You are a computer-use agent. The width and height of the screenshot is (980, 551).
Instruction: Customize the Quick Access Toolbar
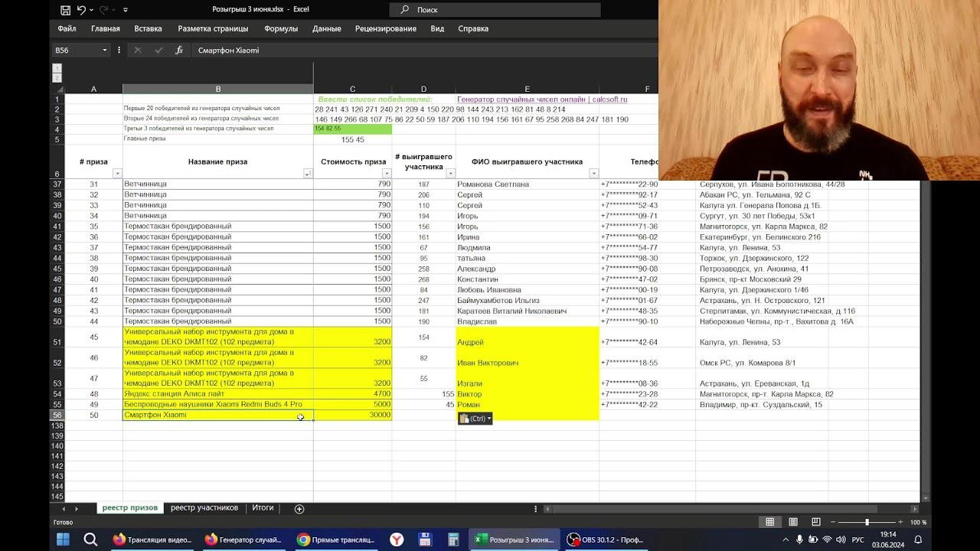(x=126, y=10)
